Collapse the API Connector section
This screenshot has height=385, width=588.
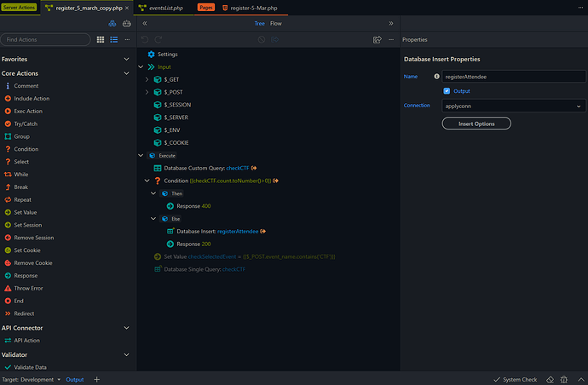(126, 328)
